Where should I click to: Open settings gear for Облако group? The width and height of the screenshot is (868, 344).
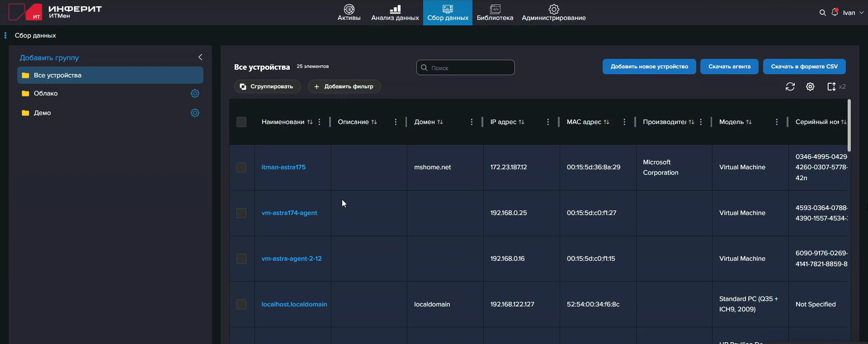coord(195,93)
